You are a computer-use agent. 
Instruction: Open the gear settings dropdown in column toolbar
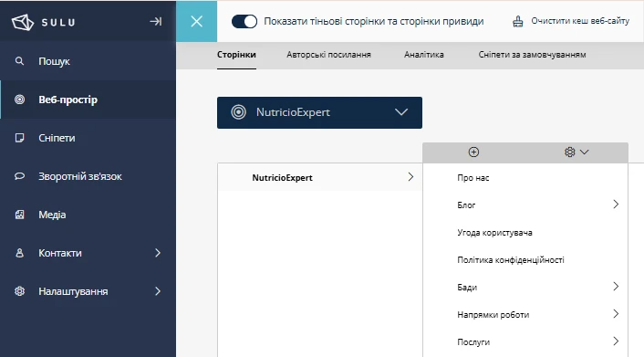[x=576, y=152]
